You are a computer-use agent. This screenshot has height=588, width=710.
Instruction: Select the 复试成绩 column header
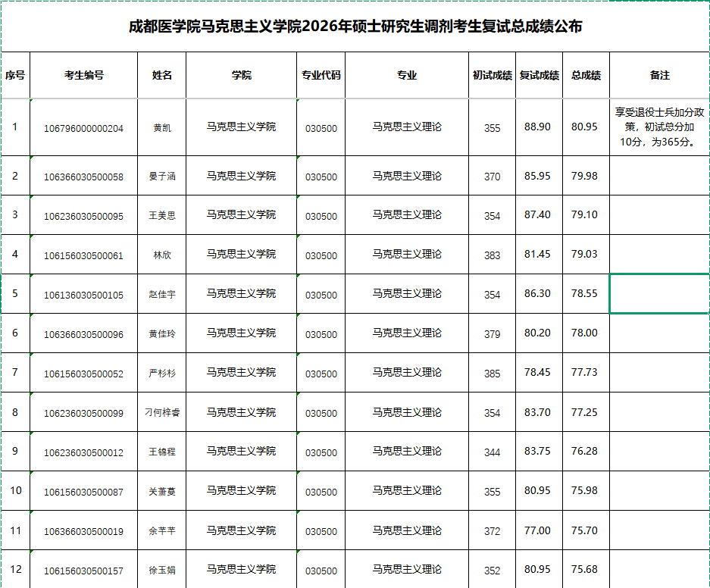pyautogui.click(x=539, y=75)
